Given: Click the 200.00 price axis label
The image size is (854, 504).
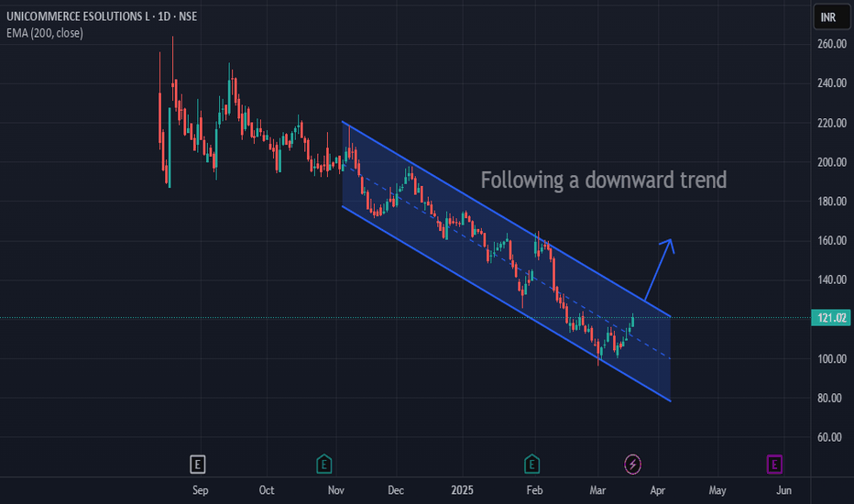Looking at the screenshot, I should (832, 162).
